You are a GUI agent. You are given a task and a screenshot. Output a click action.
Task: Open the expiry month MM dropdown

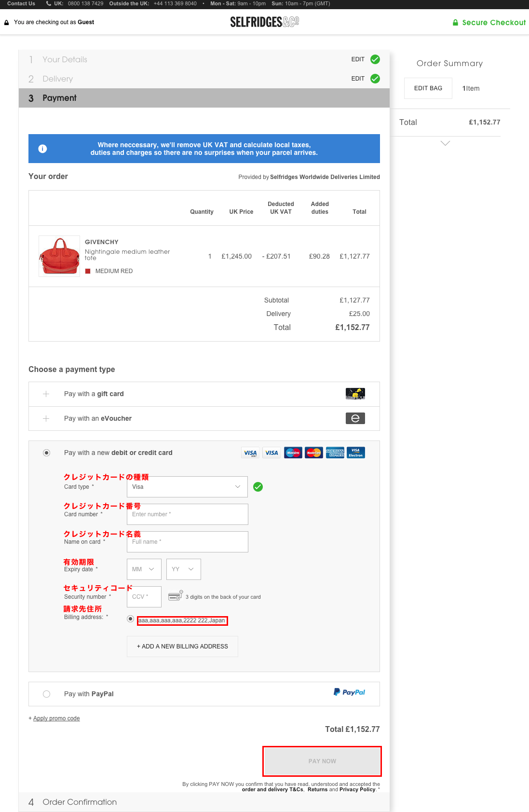[144, 569]
